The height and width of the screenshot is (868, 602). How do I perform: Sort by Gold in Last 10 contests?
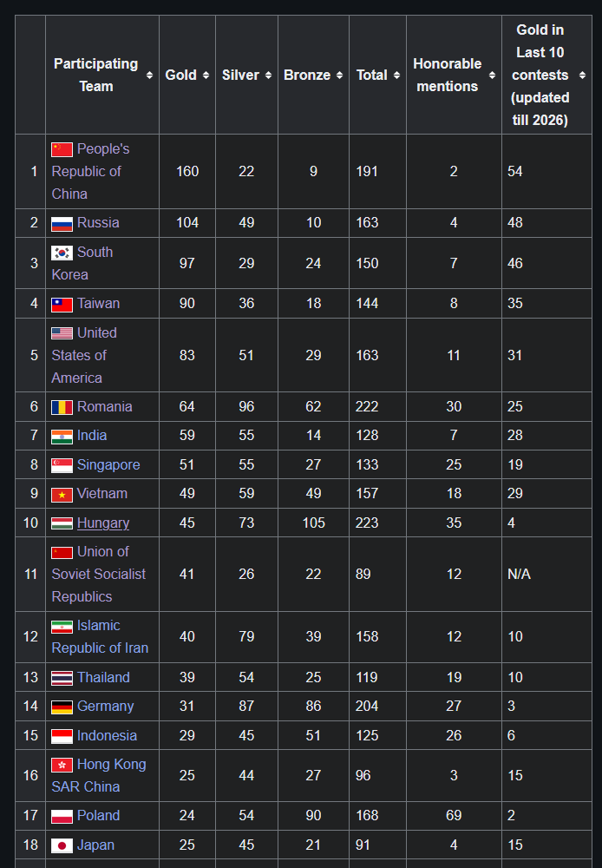point(582,76)
